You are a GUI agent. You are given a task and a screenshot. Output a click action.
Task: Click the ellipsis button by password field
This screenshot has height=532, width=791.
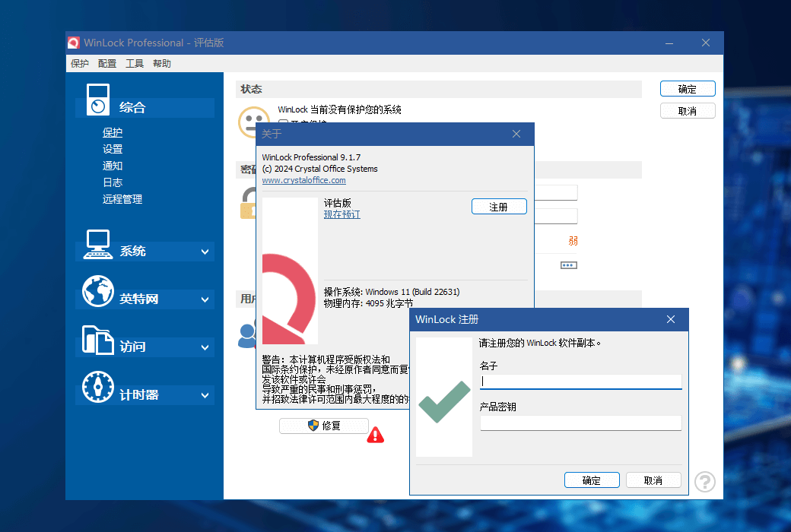pos(569,265)
